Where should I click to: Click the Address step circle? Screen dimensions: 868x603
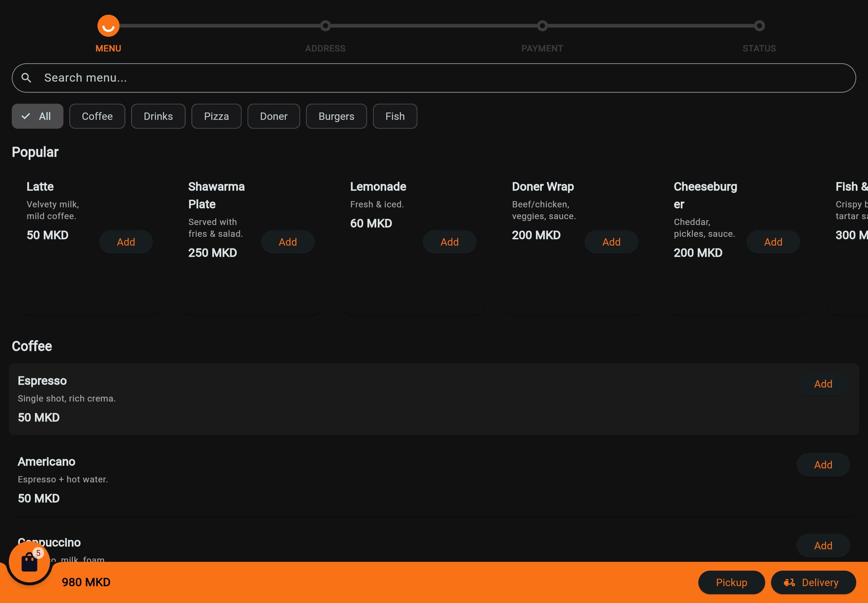pos(325,26)
